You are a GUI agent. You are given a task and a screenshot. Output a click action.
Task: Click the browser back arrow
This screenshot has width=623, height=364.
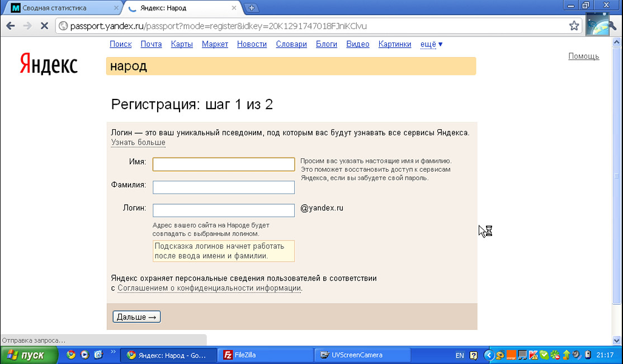point(10,26)
